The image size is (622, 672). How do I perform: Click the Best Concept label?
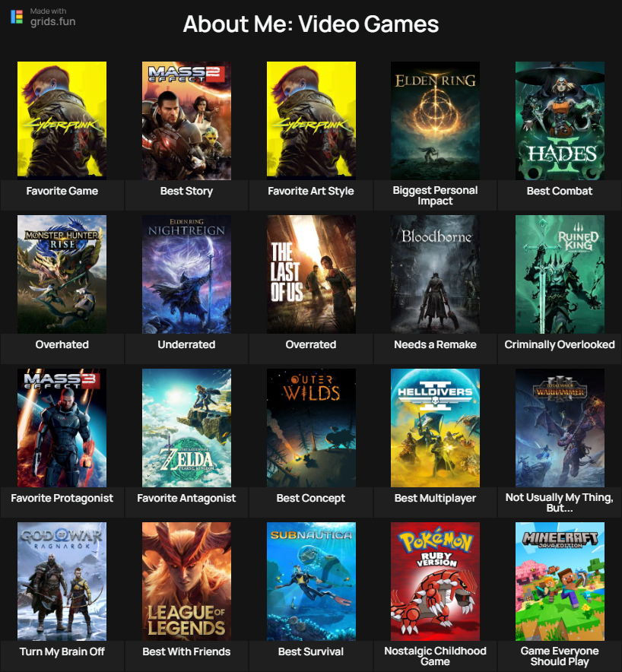pyautogui.click(x=311, y=498)
